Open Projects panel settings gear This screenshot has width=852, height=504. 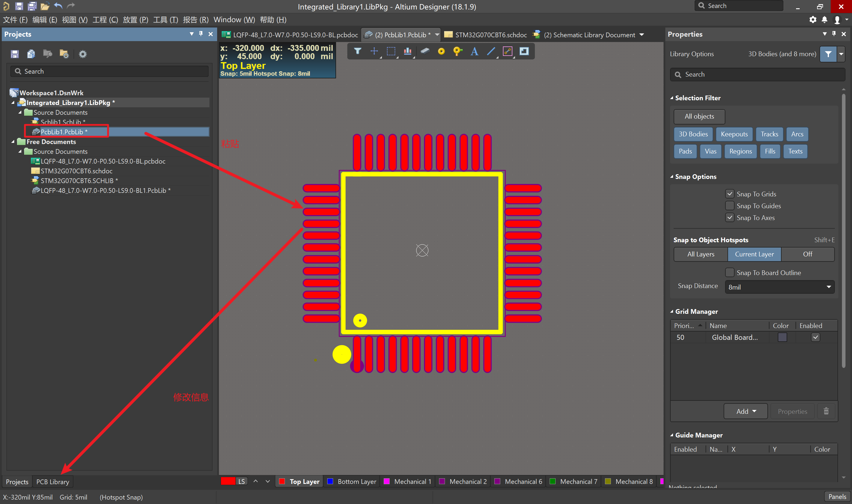tap(83, 54)
